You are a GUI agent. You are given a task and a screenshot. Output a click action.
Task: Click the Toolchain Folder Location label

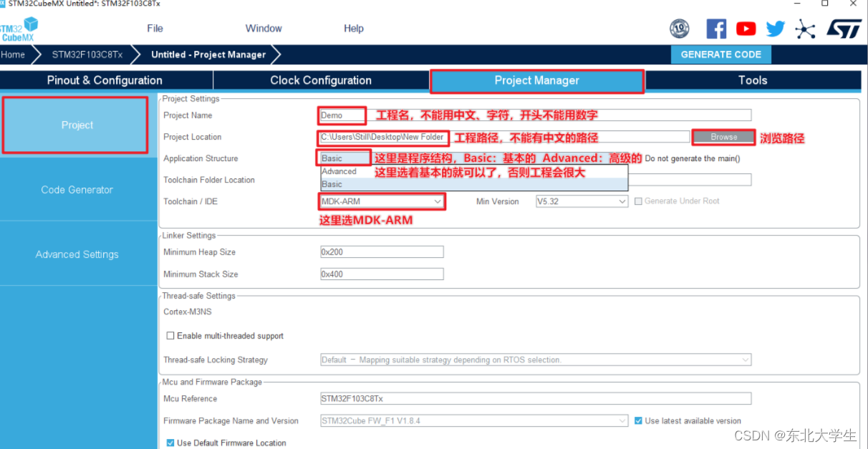209,180
